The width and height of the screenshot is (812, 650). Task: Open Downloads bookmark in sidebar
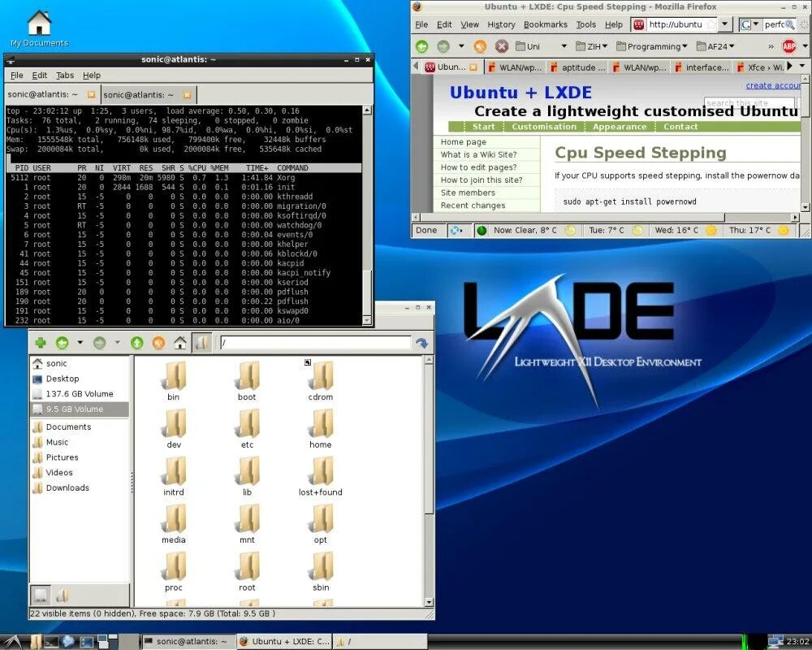coord(80,487)
